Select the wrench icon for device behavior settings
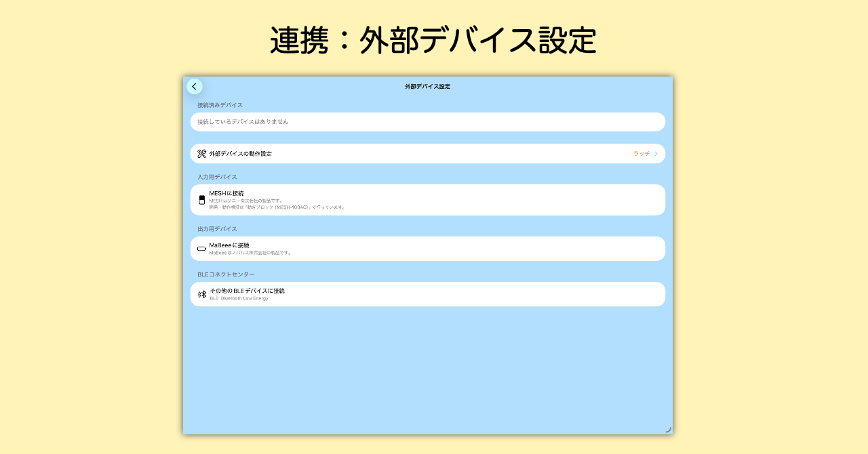Viewport: 868px width, 454px height. 201,153
